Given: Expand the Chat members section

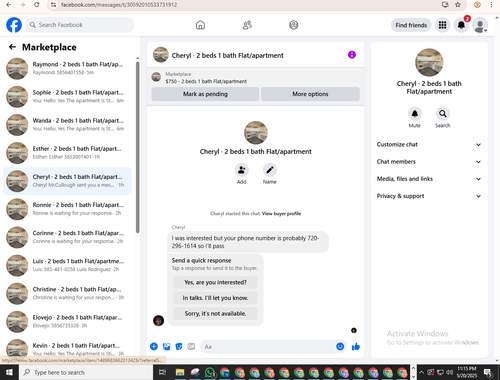Looking at the screenshot, I should tap(429, 162).
